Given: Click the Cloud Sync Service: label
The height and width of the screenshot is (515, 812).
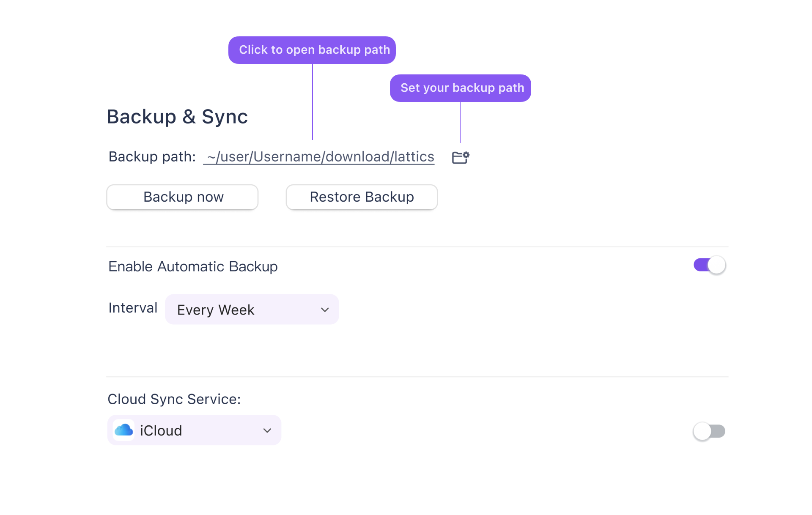Looking at the screenshot, I should 174,399.
